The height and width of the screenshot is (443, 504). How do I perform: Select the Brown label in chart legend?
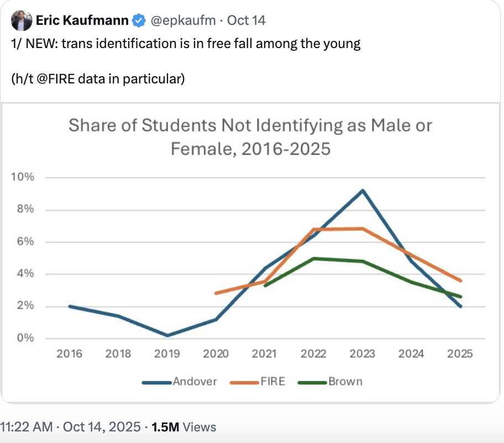coord(345,381)
